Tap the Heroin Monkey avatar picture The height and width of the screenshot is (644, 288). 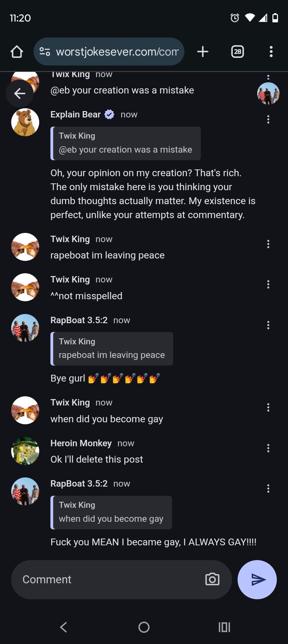pyautogui.click(x=25, y=451)
